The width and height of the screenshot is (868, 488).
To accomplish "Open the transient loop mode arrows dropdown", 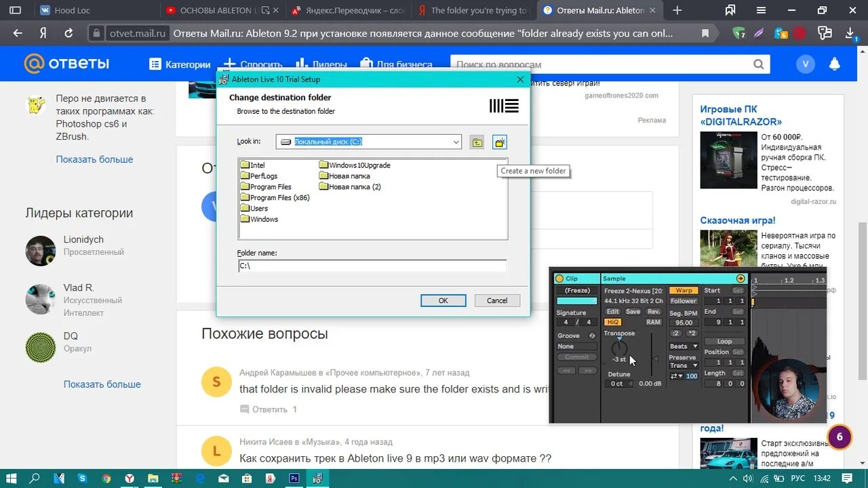I will click(x=677, y=376).
